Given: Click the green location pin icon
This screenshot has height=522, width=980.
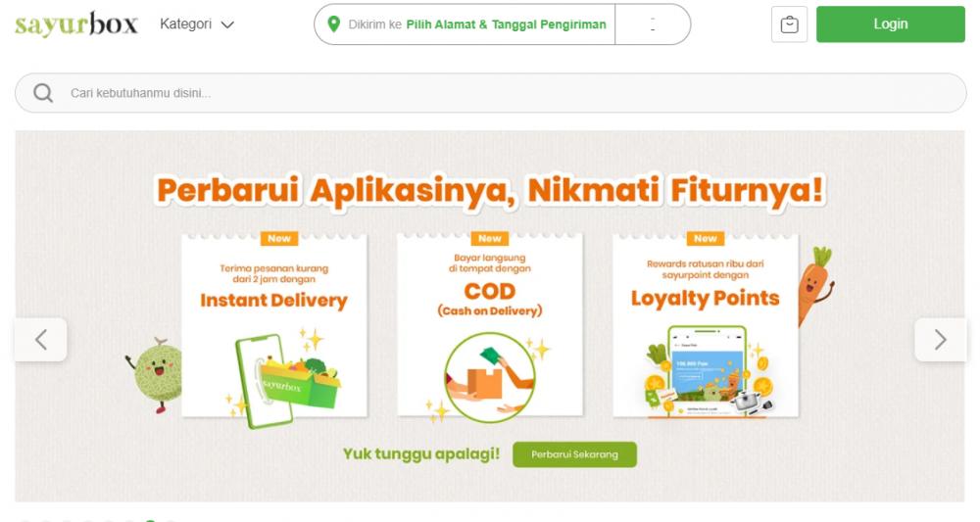Looking at the screenshot, I should tap(334, 24).
